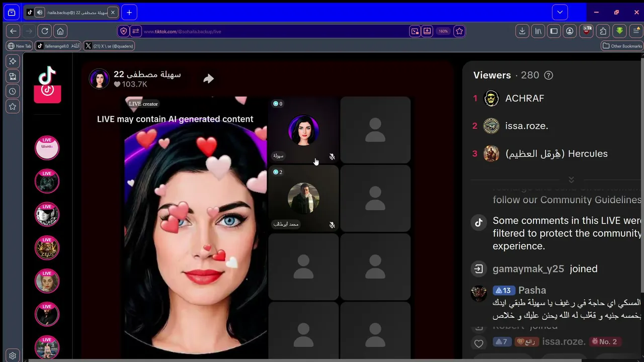Click the 103.7K likes count
This screenshot has width=644, height=362.
click(x=130, y=84)
